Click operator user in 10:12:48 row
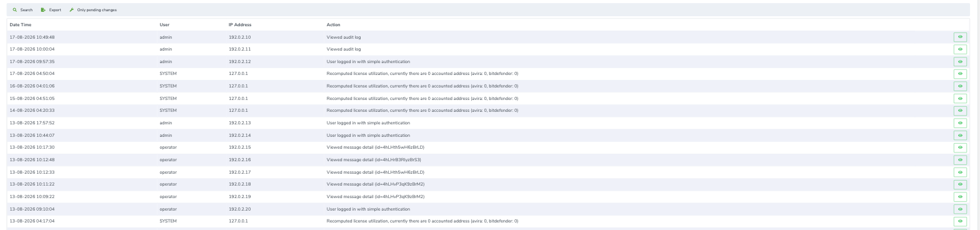980x230 pixels. pos(168,160)
